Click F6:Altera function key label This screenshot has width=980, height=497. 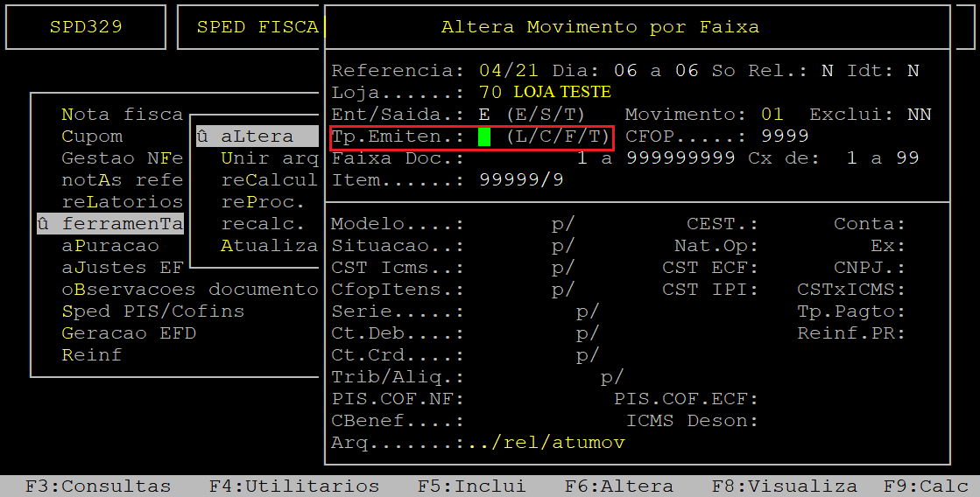click(619, 486)
